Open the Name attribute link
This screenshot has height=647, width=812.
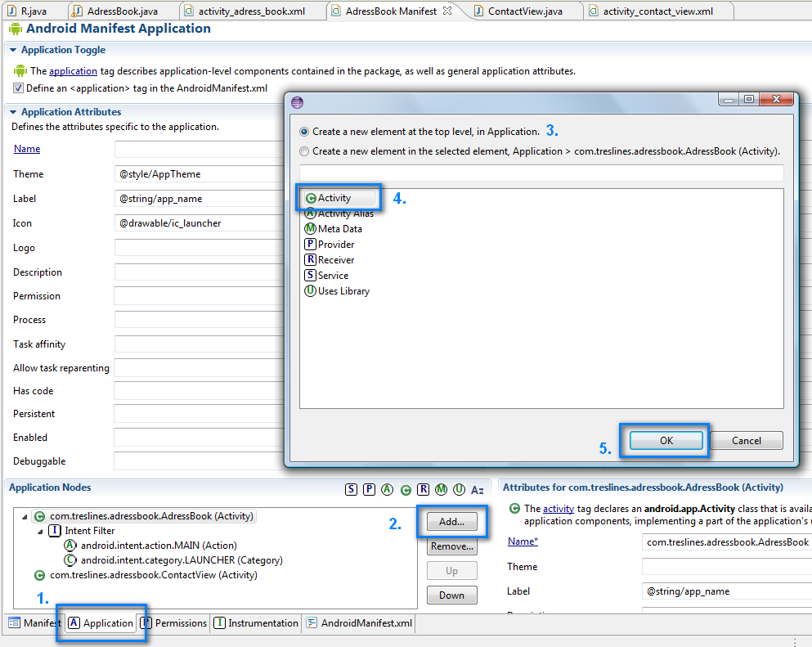[27, 149]
